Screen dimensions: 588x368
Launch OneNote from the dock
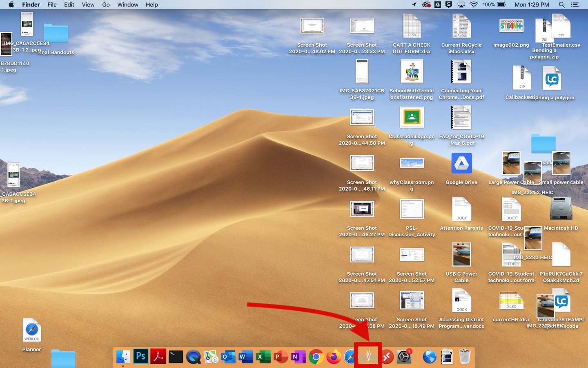pos(298,357)
